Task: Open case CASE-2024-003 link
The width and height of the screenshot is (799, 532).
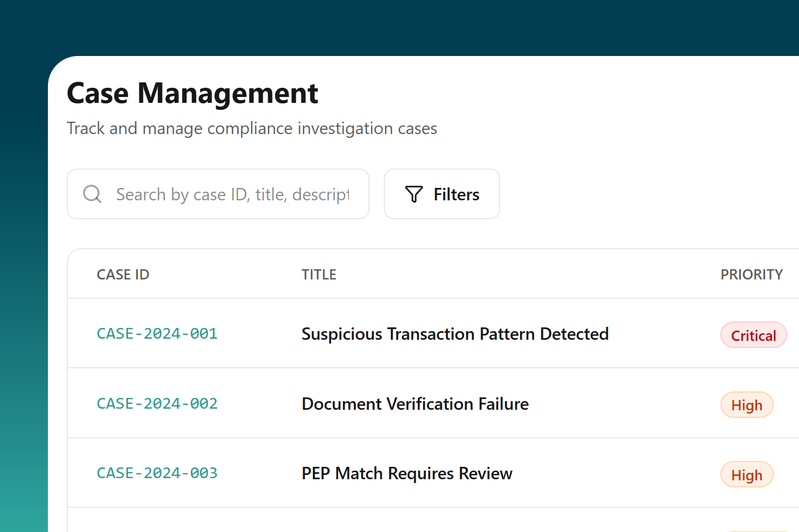Action: tap(157, 473)
